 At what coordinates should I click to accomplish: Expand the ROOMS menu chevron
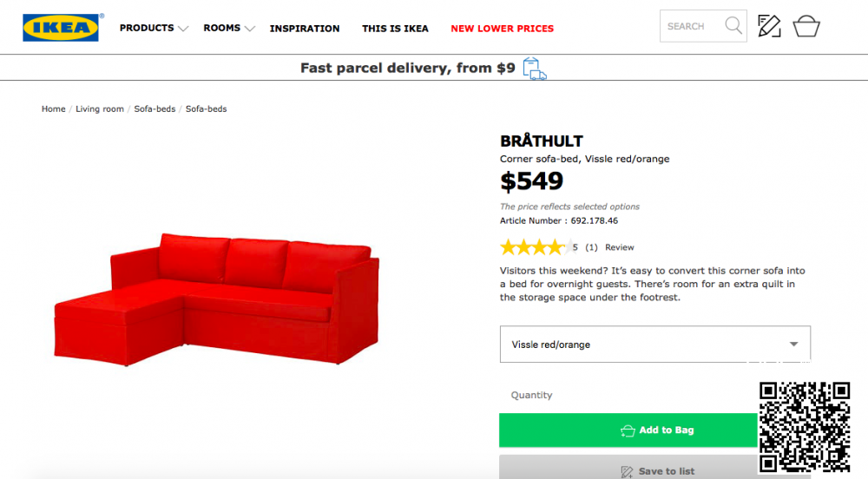click(250, 29)
